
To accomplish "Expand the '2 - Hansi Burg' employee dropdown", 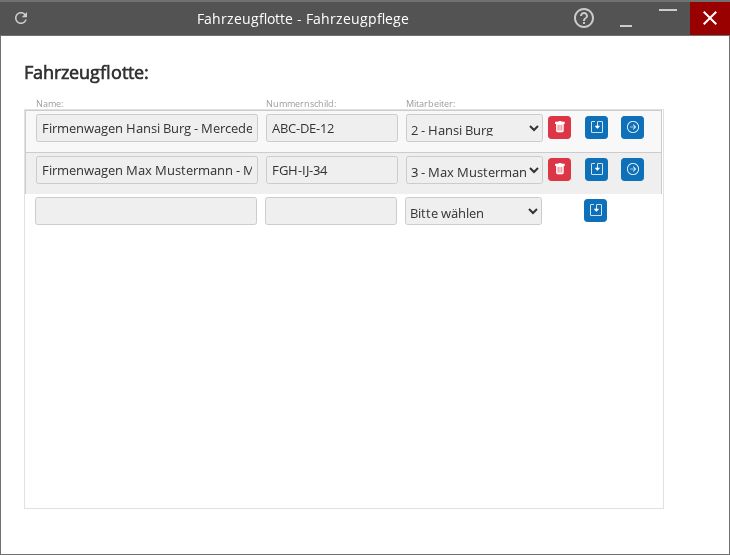I will pyautogui.click(x=474, y=128).
